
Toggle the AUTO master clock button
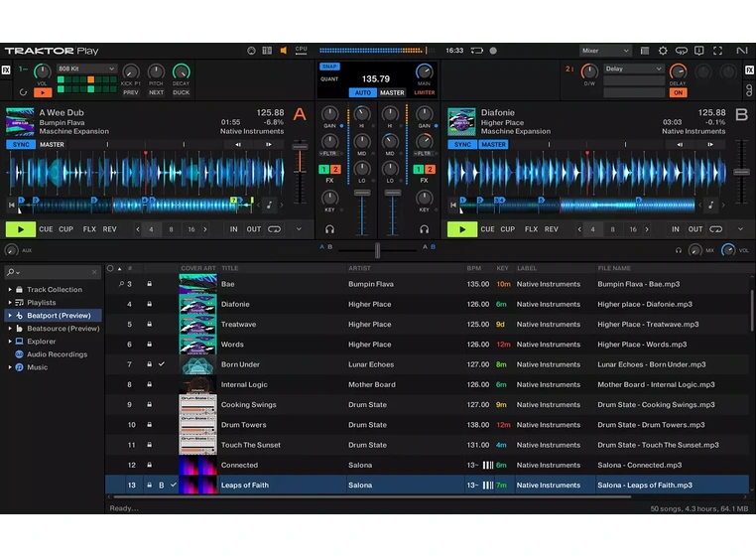[x=363, y=92]
